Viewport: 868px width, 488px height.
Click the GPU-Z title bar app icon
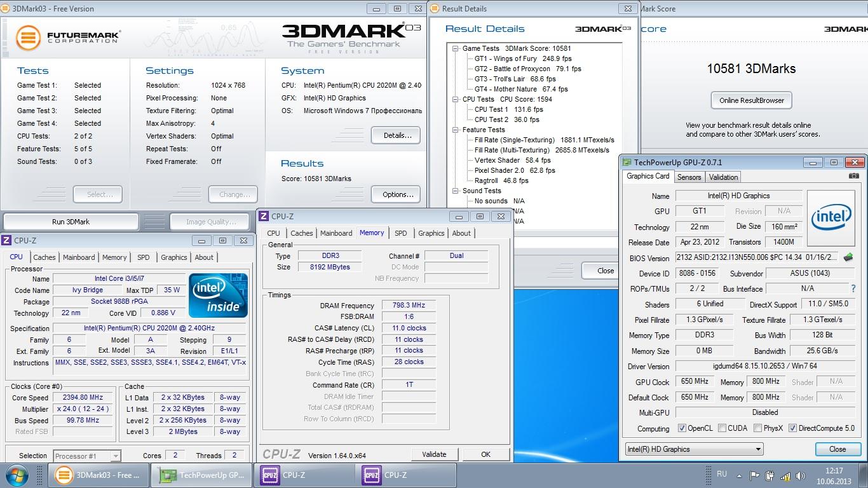(x=627, y=162)
